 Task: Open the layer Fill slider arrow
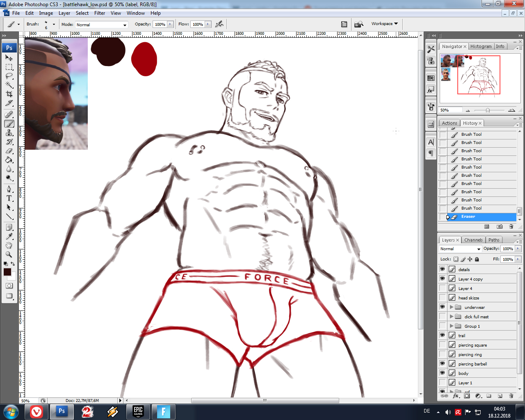coord(518,259)
